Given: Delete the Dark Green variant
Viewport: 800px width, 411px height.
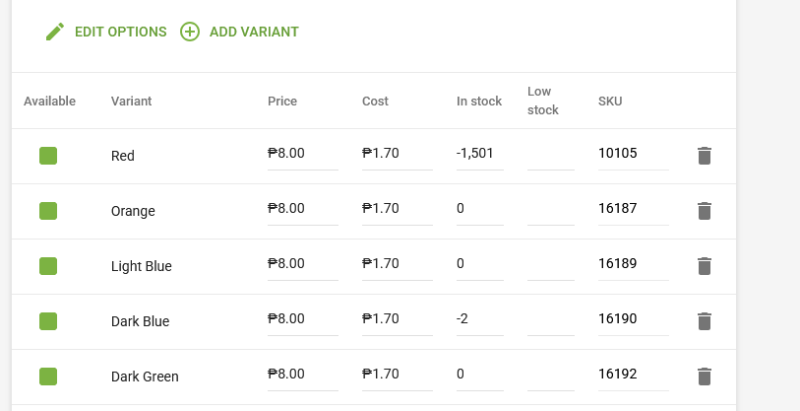Looking at the screenshot, I should 704,376.
